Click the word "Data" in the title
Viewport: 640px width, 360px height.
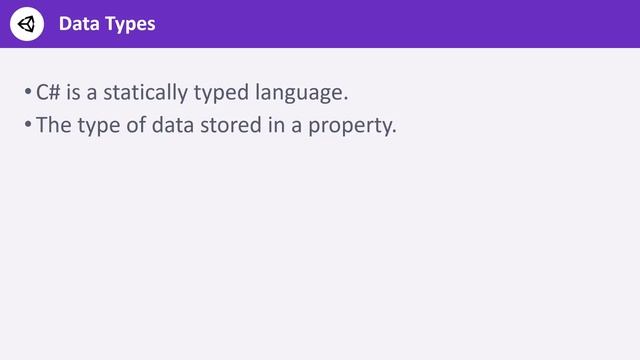pyautogui.click(x=79, y=24)
